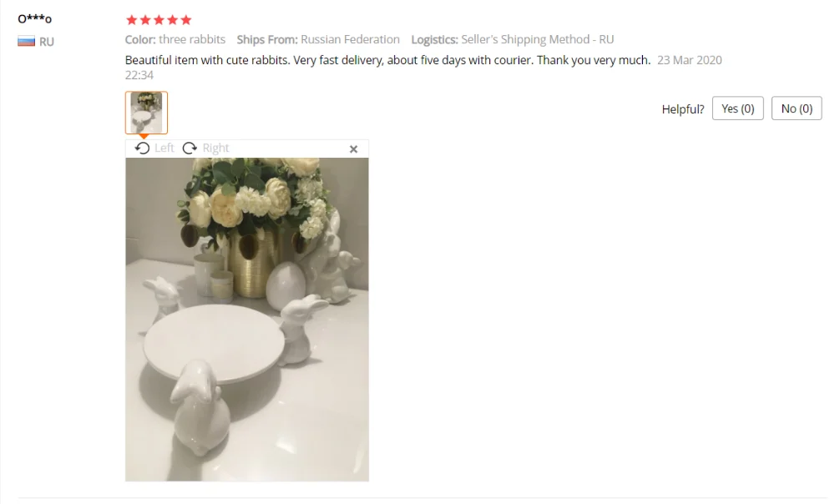Click the fifth red rating star
This screenshot has width=835, height=504.
pyautogui.click(x=186, y=20)
